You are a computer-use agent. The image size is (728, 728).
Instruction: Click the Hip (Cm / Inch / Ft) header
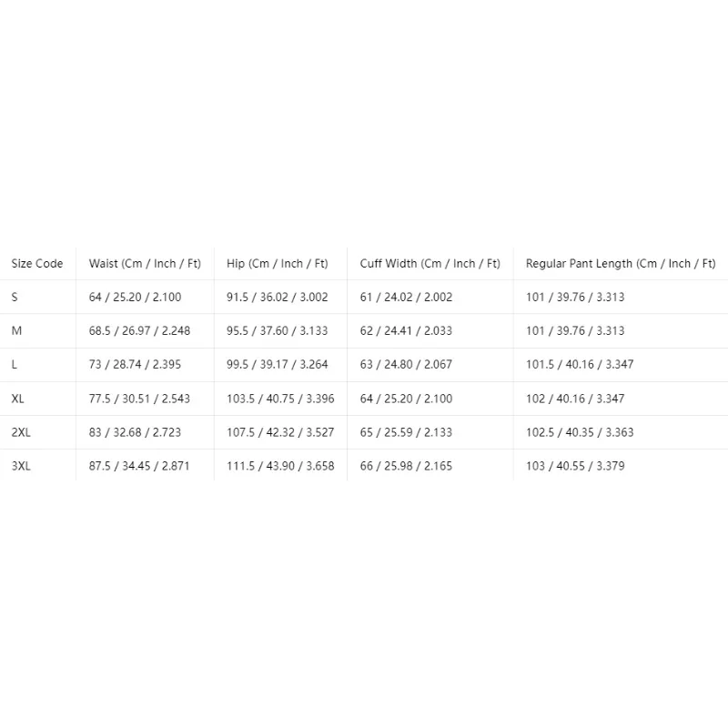pos(278,264)
